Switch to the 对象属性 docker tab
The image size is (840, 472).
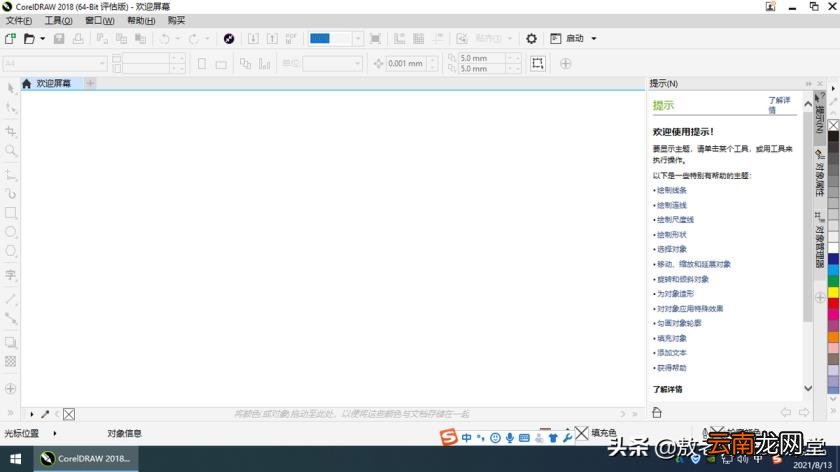click(x=819, y=174)
